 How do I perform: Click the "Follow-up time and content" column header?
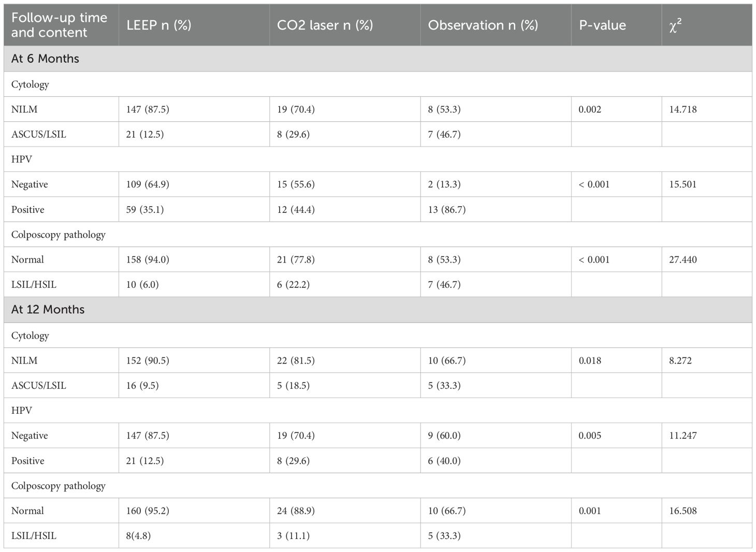[x=60, y=25]
